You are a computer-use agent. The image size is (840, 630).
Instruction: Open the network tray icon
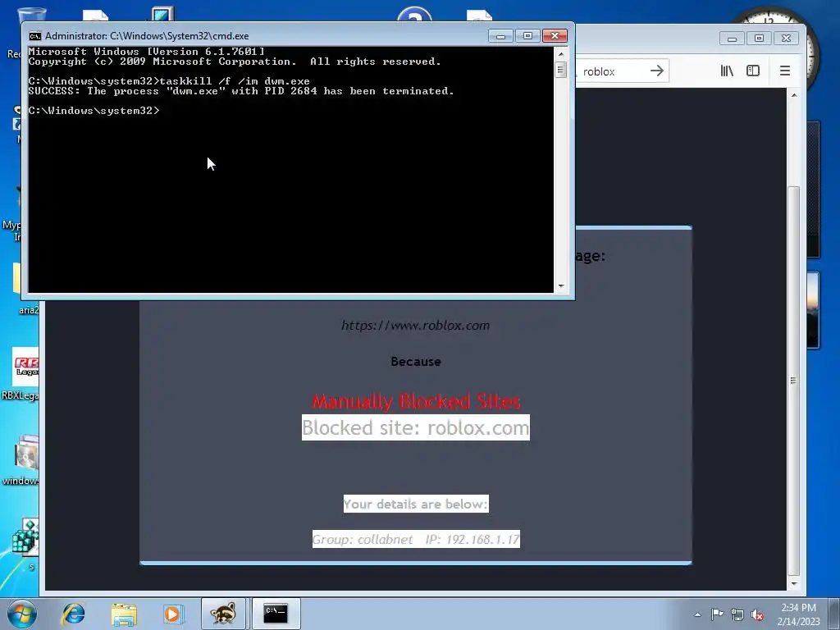737,614
